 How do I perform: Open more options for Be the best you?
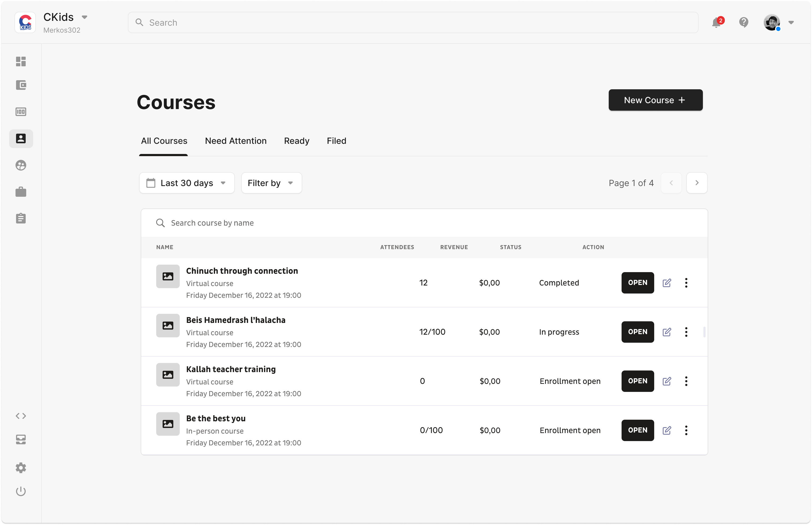coord(686,430)
